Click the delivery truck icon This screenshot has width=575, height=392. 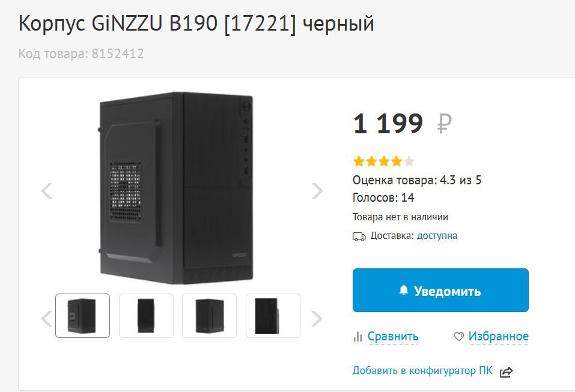359,237
